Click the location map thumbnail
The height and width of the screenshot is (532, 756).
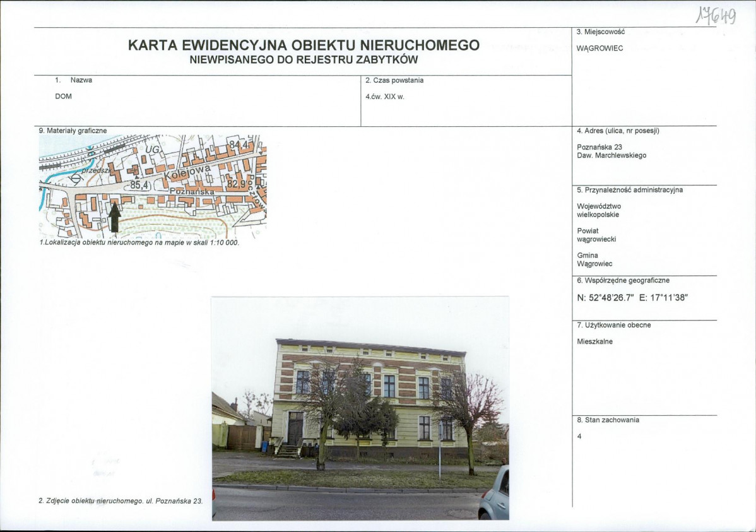pos(152,186)
